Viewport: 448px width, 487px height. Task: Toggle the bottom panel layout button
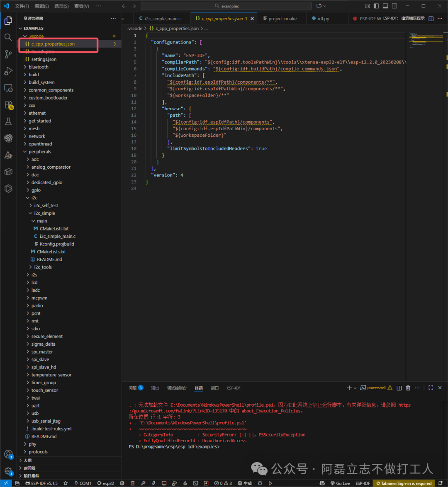(385, 6)
